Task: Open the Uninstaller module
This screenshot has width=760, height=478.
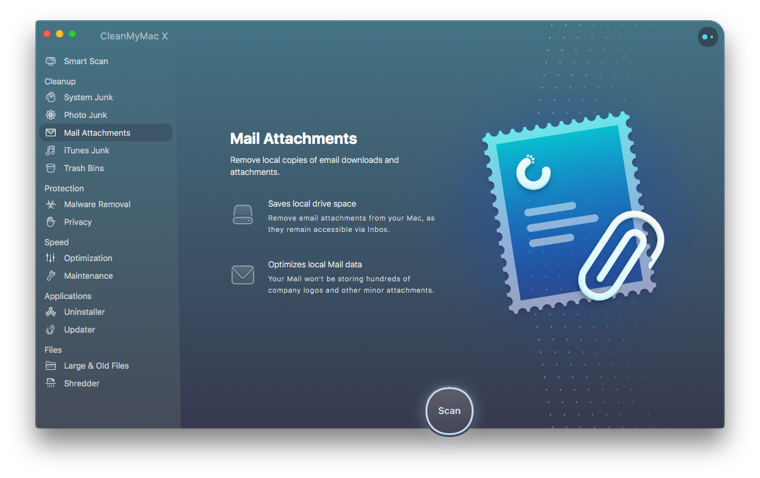Action: click(x=84, y=312)
